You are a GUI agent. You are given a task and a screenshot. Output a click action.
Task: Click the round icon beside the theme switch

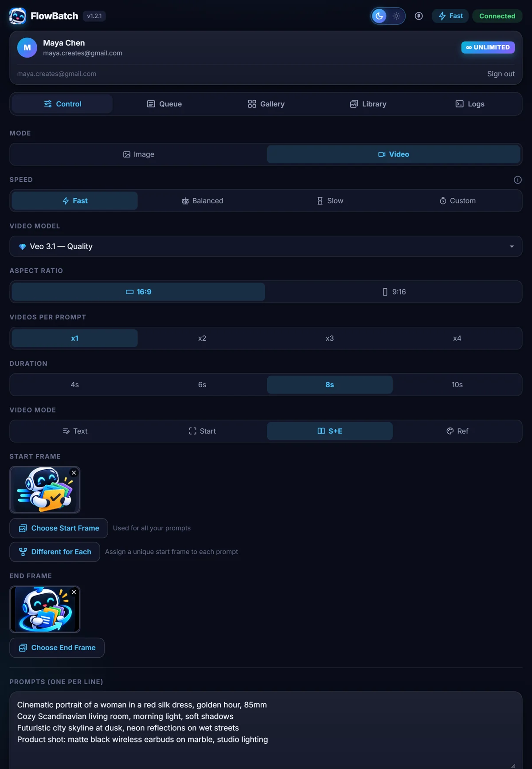coord(419,16)
